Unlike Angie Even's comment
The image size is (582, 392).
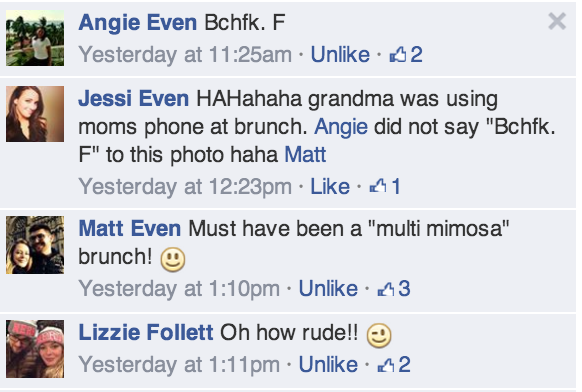tap(340, 55)
